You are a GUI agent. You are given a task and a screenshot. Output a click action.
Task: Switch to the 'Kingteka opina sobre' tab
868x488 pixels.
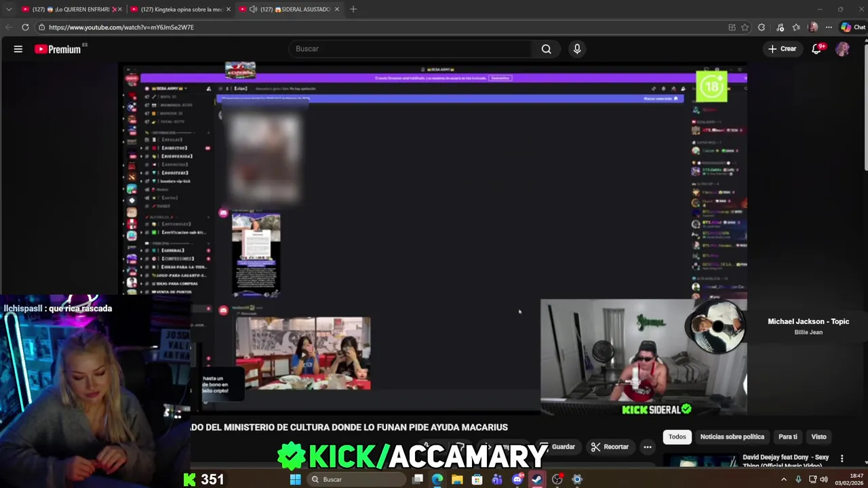point(179,9)
